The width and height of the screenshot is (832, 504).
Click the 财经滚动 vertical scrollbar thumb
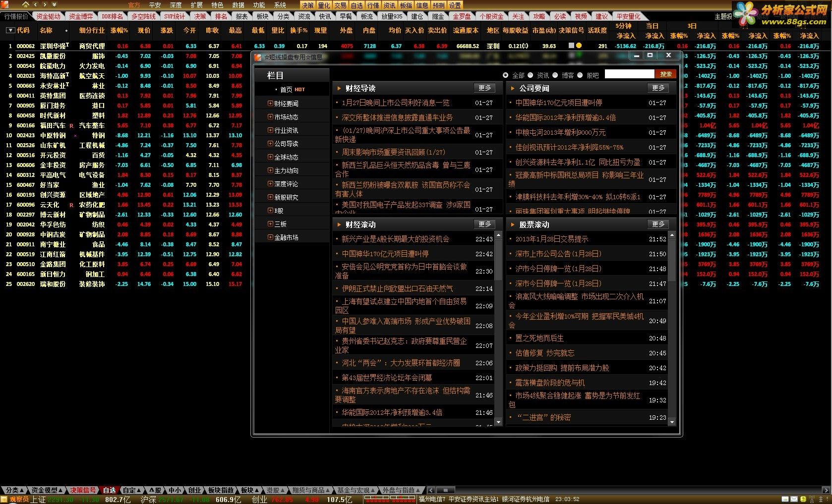(x=498, y=259)
